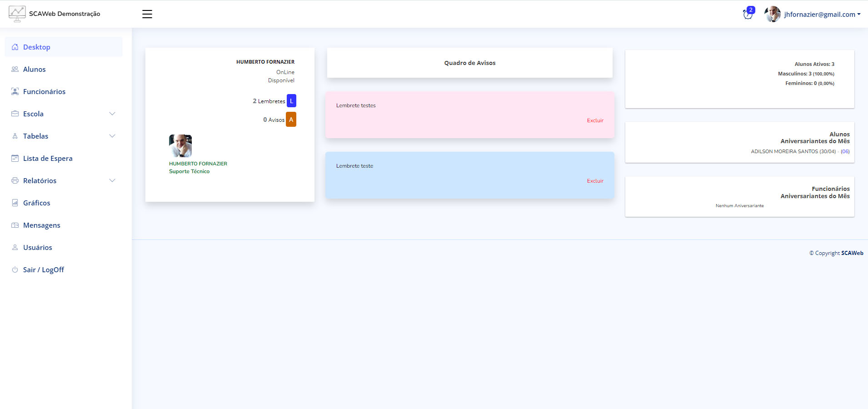Open the jhfornazier@gmail.com account dropdown
This screenshot has width=868, height=409.
822,14
